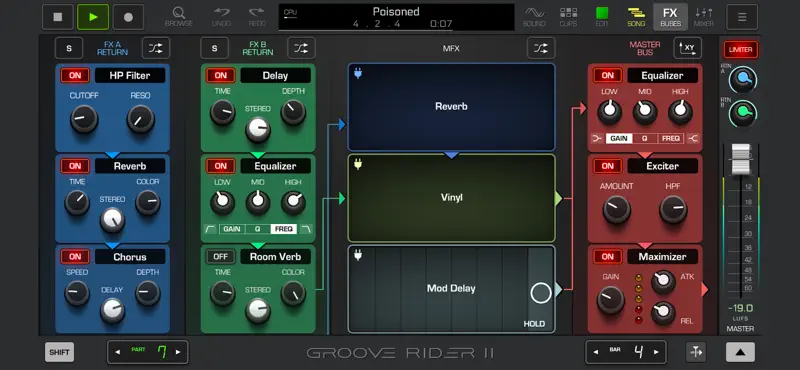This screenshot has width=800, height=370.
Task: Click the bottom-right up-arrow panel button
Action: (740, 352)
